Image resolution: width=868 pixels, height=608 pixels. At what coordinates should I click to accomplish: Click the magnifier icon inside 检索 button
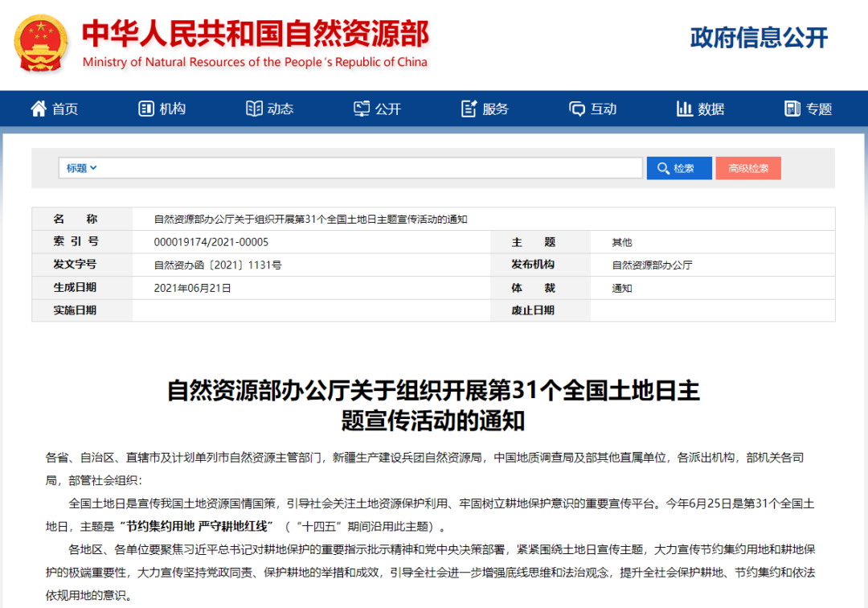(664, 167)
